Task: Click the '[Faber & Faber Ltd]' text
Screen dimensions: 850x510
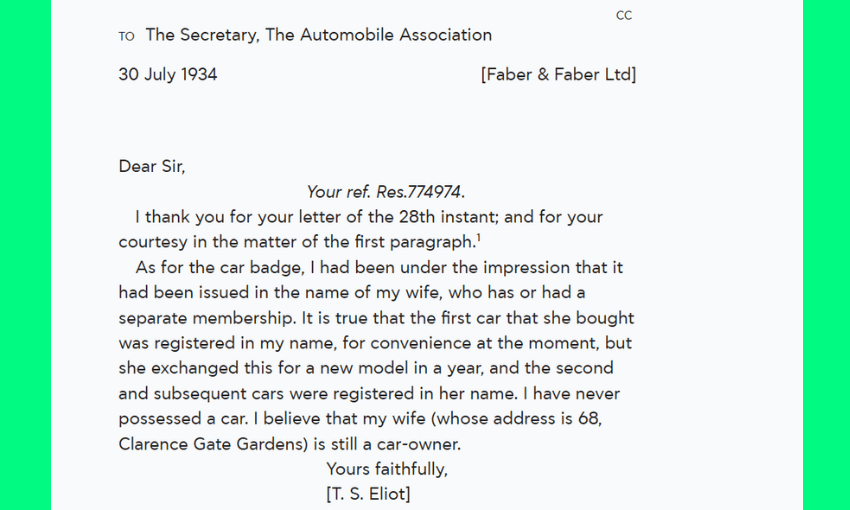Action: [x=558, y=74]
